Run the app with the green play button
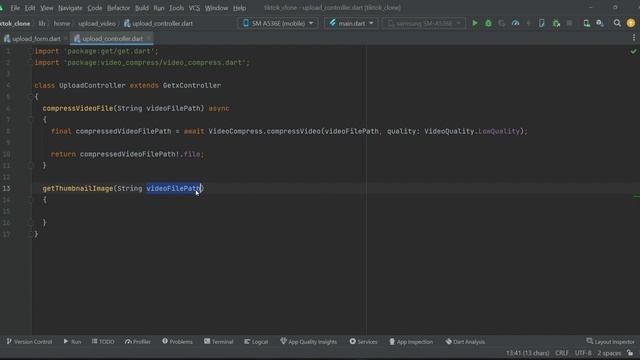 tap(475, 24)
